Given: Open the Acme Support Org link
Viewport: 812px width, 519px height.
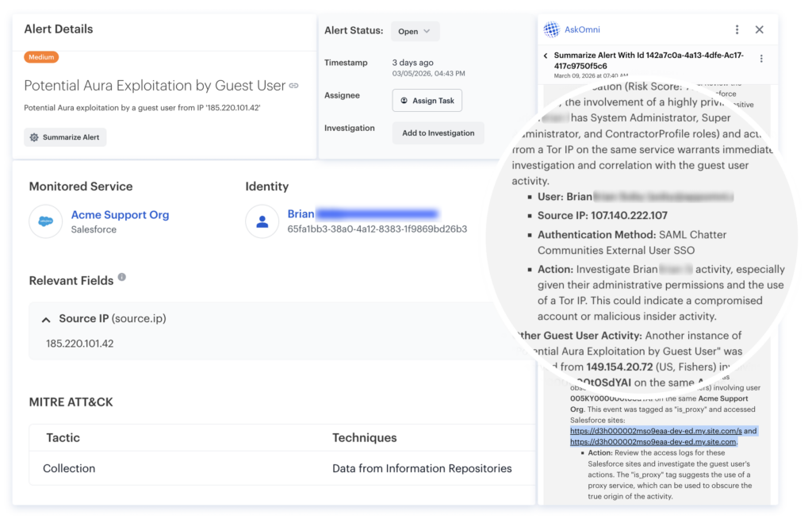Looking at the screenshot, I should (120, 215).
